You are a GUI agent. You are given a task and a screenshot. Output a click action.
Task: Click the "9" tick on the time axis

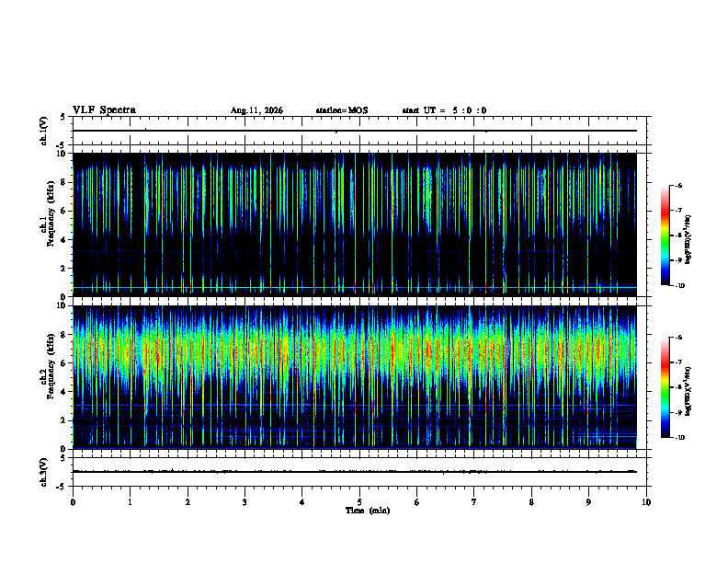click(x=588, y=502)
